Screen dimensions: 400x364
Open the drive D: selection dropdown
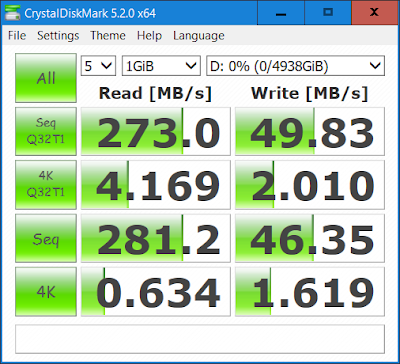pos(295,66)
